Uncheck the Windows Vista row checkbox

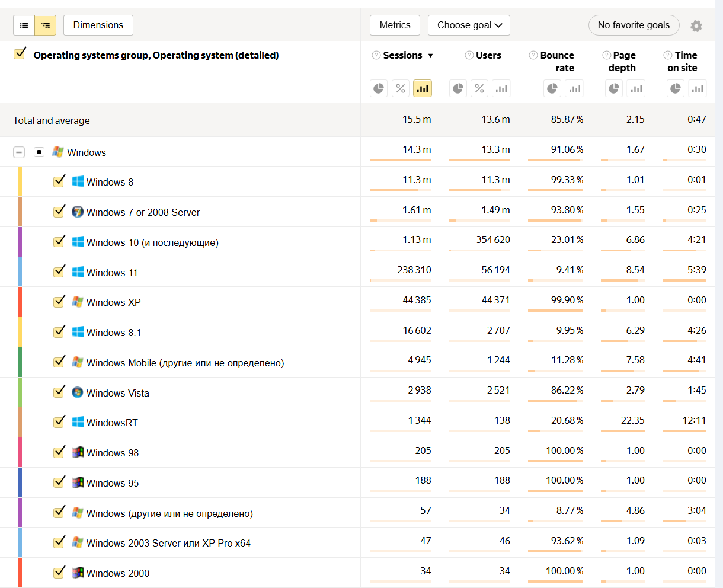[59, 392]
